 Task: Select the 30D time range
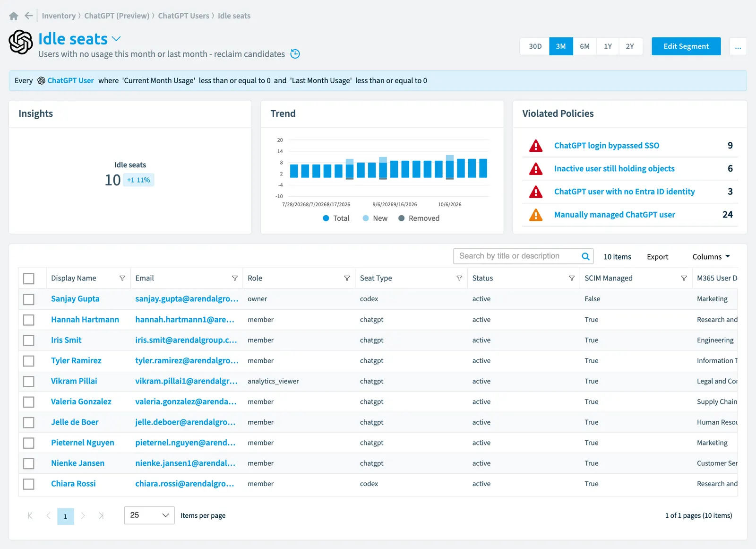pos(535,46)
